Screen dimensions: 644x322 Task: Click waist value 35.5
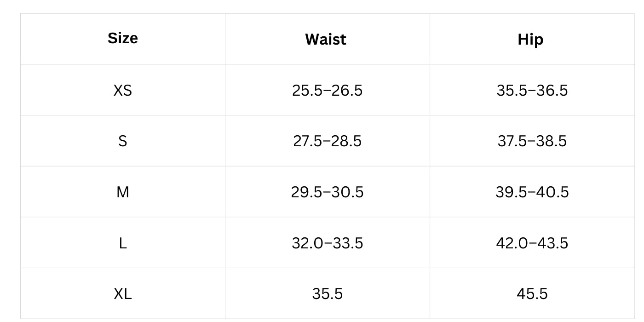coord(327,293)
